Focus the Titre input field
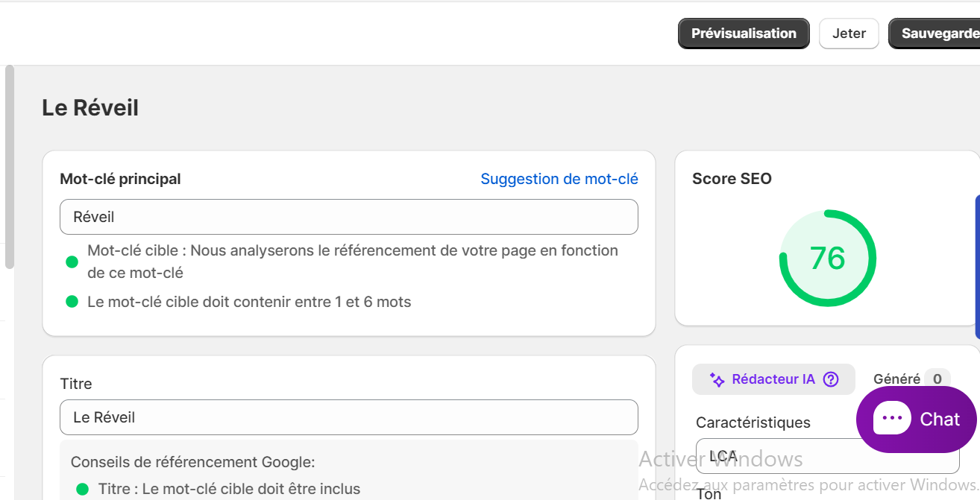 [349, 417]
